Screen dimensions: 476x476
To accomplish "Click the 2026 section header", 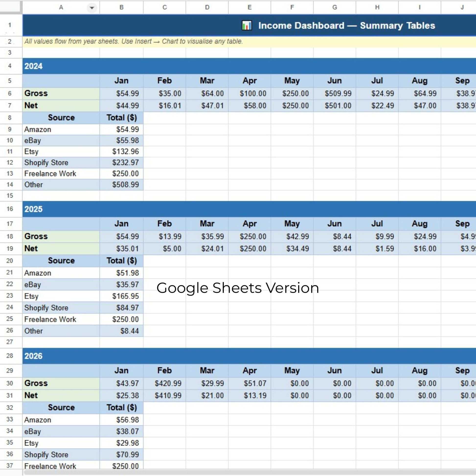I will pyautogui.click(x=249, y=356).
